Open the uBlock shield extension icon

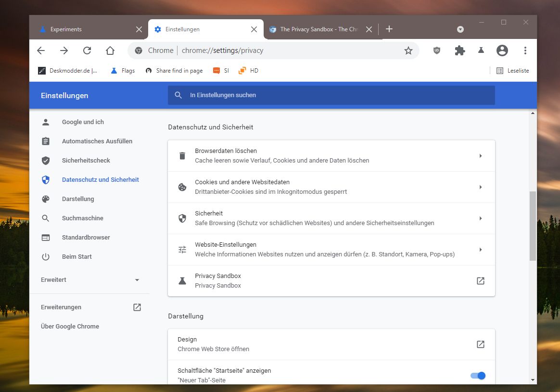tap(437, 51)
